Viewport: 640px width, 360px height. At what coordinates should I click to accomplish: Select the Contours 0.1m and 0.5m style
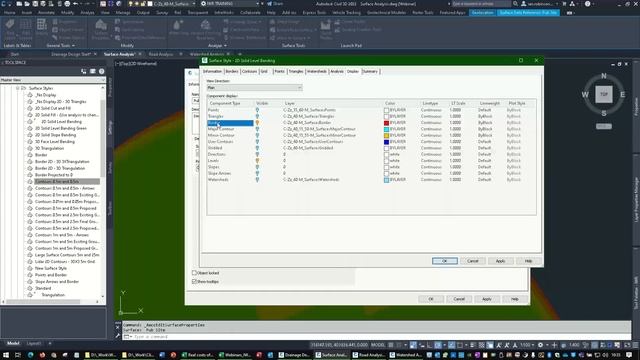(x=57, y=182)
